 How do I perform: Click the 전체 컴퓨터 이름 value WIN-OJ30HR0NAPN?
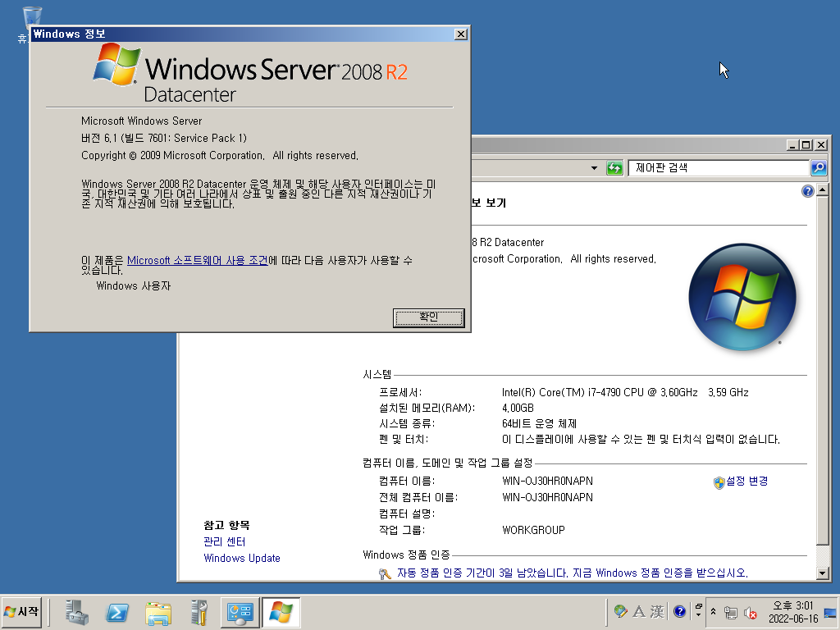(547, 497)
